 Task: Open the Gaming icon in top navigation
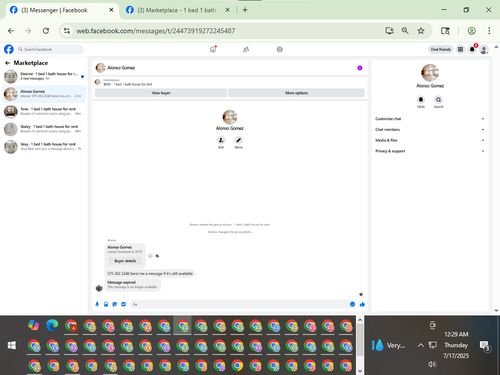pos(280,49)
